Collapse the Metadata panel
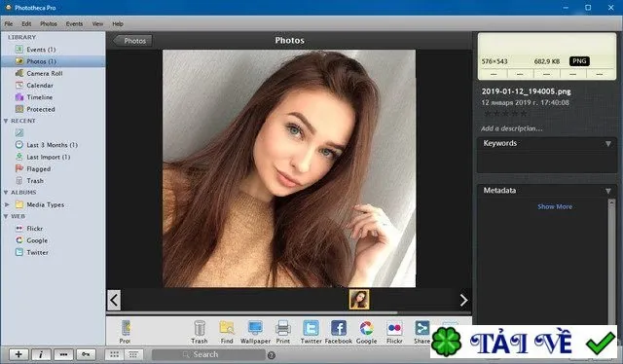This screenshot has height=364, width=623. (x=607, y=191)
